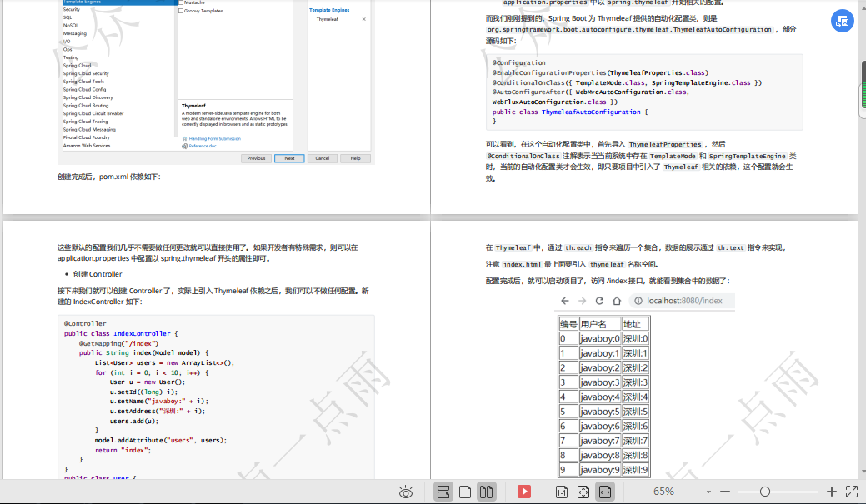866x504 pixels.
Task: Select NoSQL in the dependency list
Action: click(x=71, y=25)
